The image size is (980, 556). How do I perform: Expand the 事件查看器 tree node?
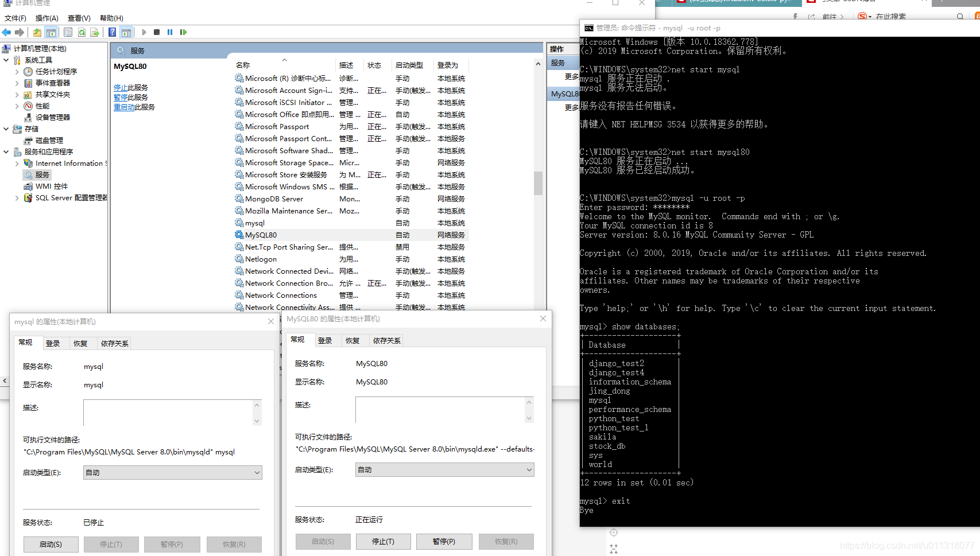tap(17, 83)
